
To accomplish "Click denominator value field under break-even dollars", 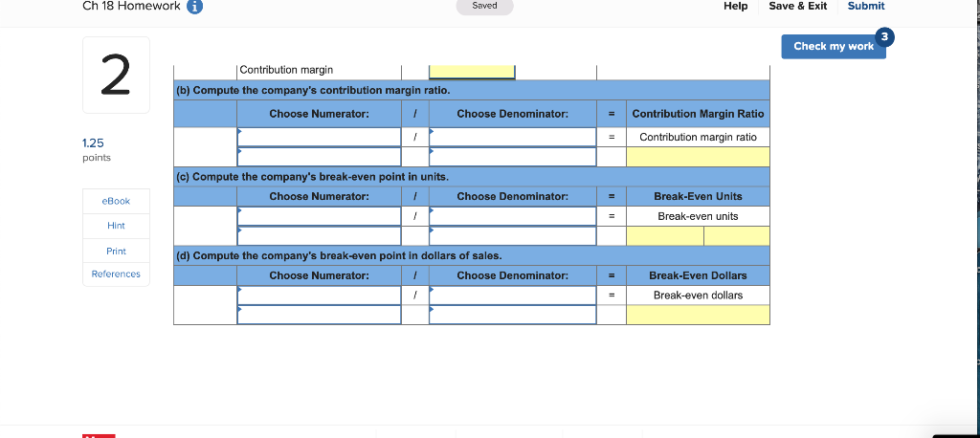I will pyautogui.click(x=513, y=315).
